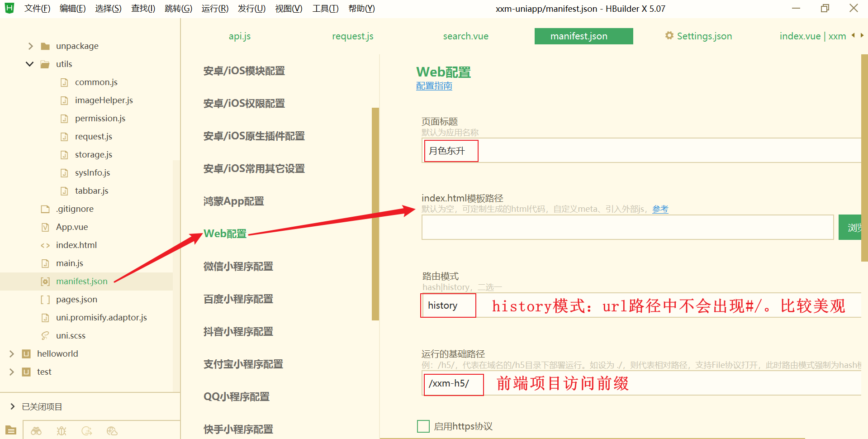Open the 编辑(E) menu

(72, 9)
